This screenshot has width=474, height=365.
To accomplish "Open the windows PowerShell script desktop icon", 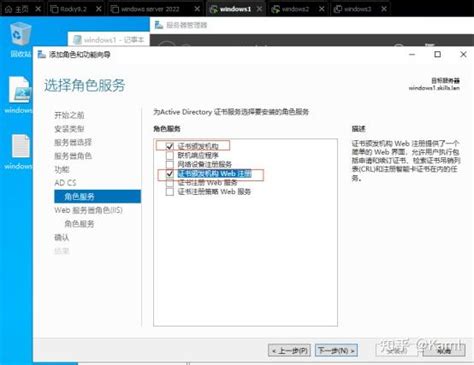I will coord(20,94).
